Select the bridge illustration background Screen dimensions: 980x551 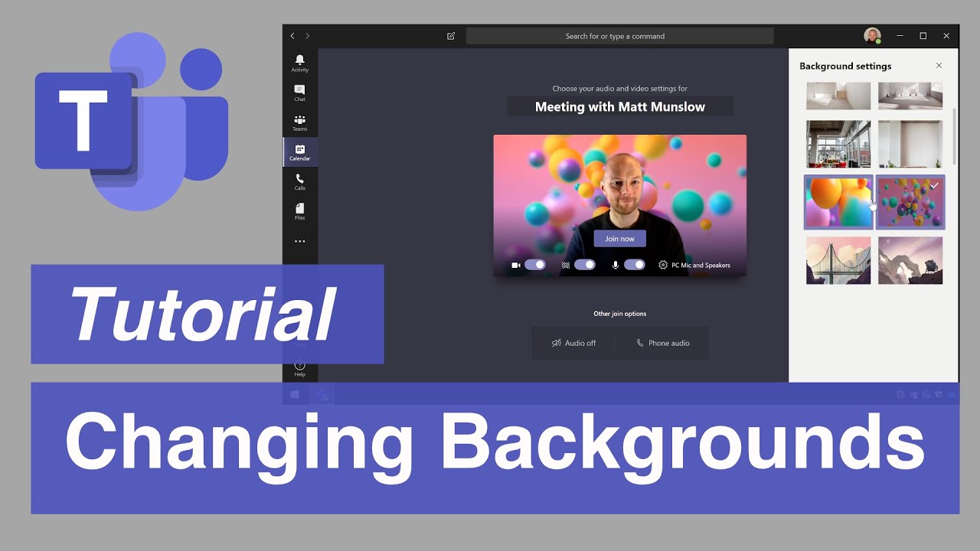838,260
